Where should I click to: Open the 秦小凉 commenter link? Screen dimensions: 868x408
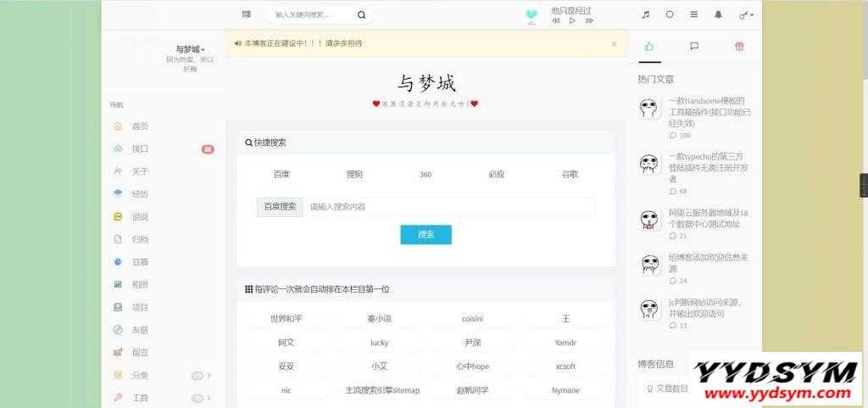[x=380, y=319]
